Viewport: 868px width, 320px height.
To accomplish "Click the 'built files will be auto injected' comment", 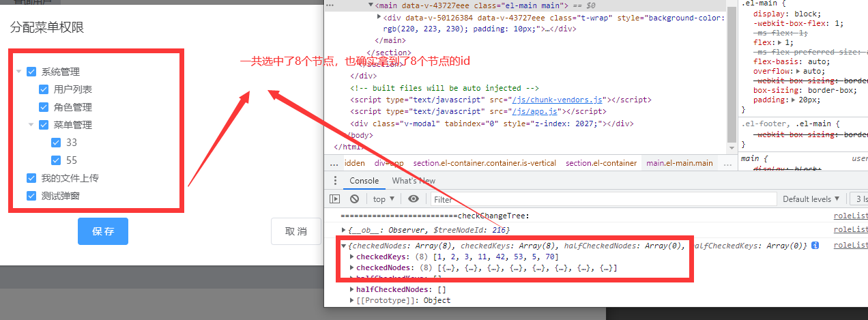I will coord(445,88).
